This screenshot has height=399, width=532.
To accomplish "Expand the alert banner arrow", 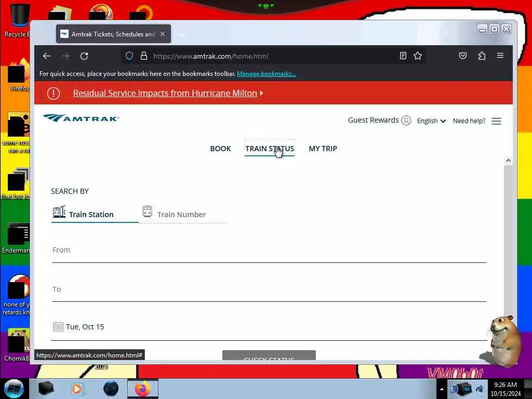I will pyautogui.click(x=261, y=93).
